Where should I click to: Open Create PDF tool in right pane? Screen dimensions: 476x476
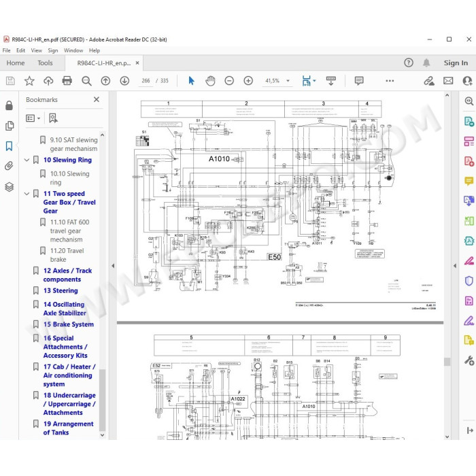469,161
